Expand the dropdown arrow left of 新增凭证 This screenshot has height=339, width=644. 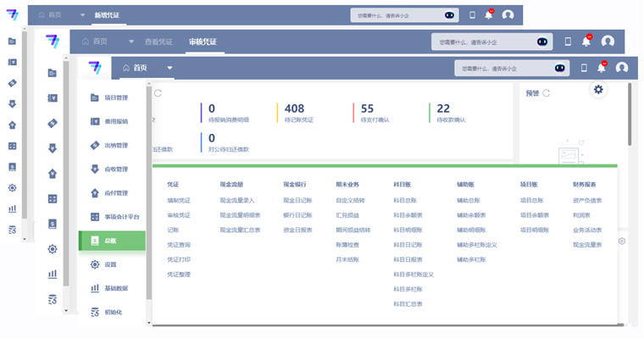pyautogui.click(x=82, y=15)
